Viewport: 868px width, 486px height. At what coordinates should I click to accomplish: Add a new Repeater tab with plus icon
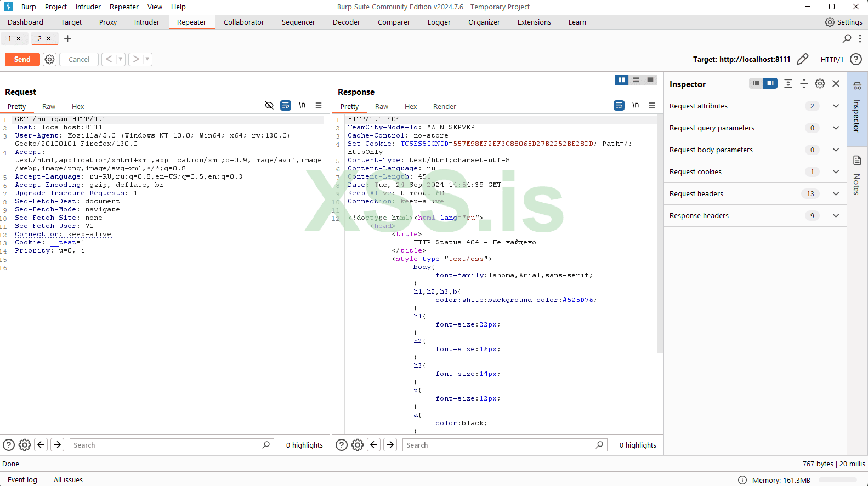point(68,38)
